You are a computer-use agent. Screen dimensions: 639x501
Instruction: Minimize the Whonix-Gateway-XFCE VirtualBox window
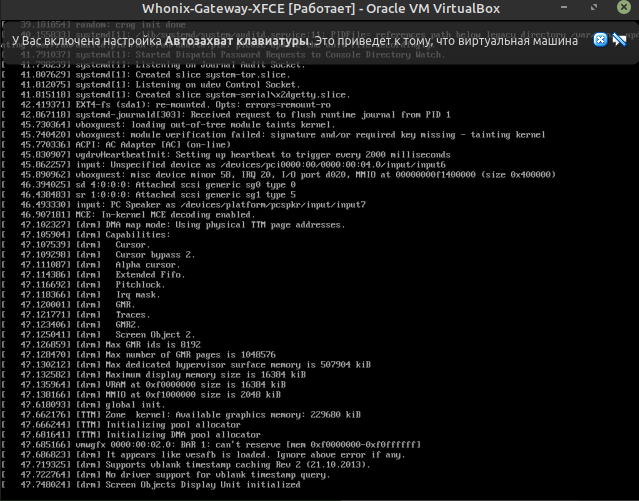click(564, 7)
